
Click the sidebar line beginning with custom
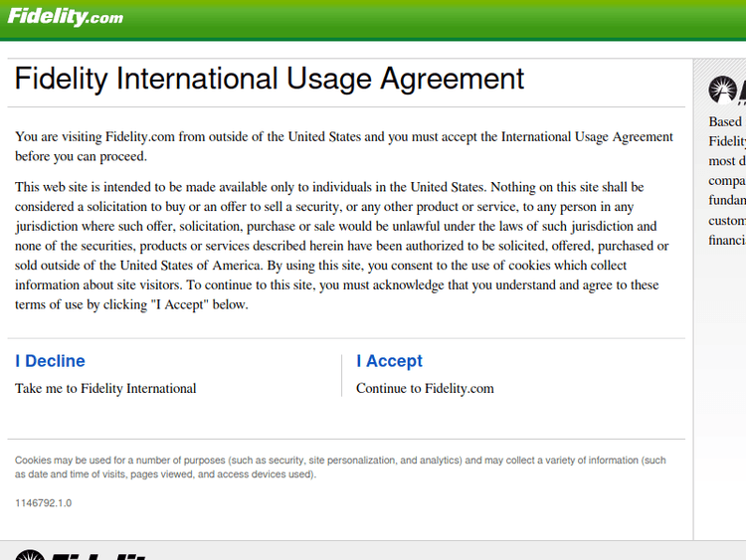[727, 221]
